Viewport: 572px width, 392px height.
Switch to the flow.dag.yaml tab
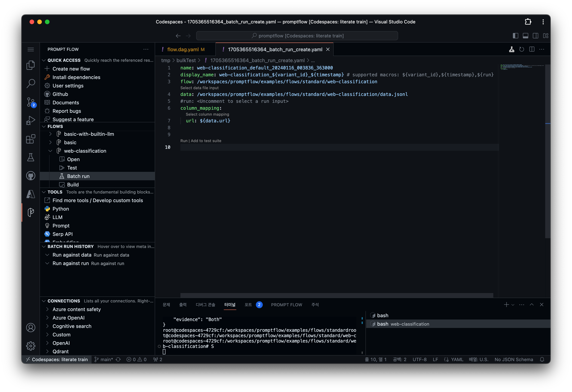[185, 49]
